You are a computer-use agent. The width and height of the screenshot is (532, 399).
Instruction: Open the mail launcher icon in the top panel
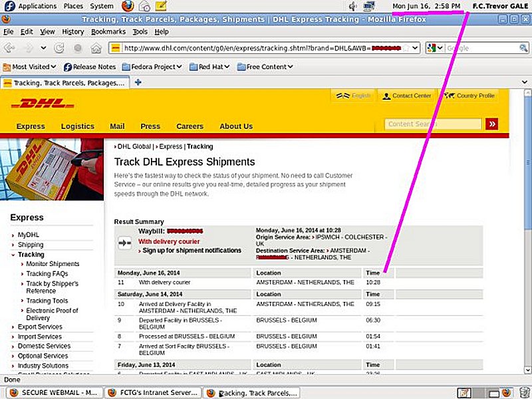(144, 6)
